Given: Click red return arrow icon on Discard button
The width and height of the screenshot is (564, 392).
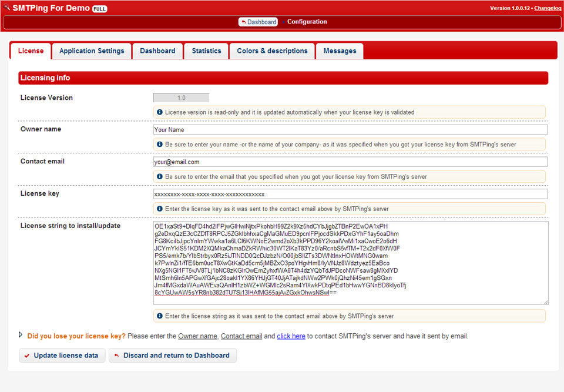Looking at the screenshot, I should coord(116,356).
